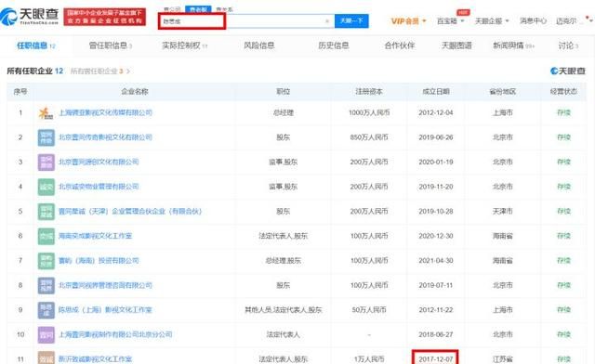
Task: Click the 天眼查 logo in header
Action: coord(30,17)
